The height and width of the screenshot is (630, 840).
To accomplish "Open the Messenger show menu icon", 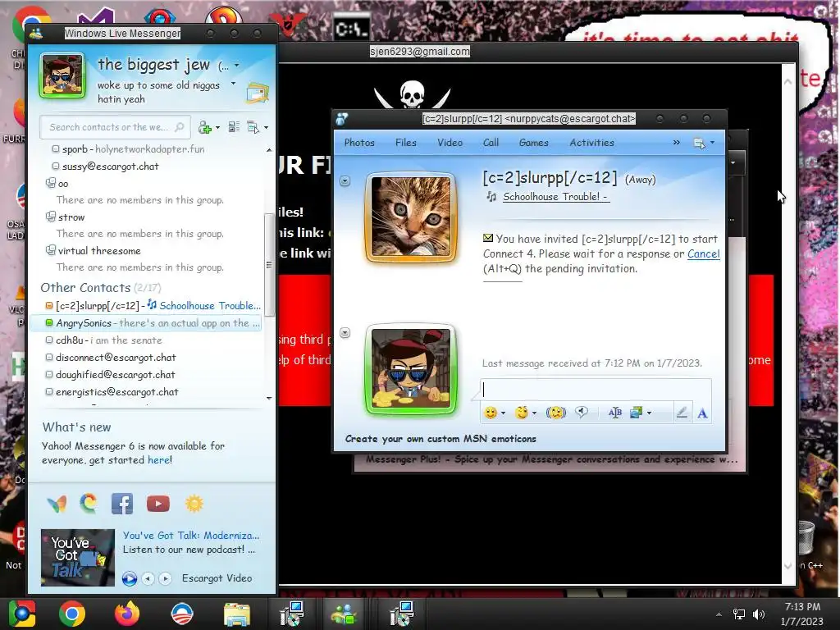I will coord(253,127).
